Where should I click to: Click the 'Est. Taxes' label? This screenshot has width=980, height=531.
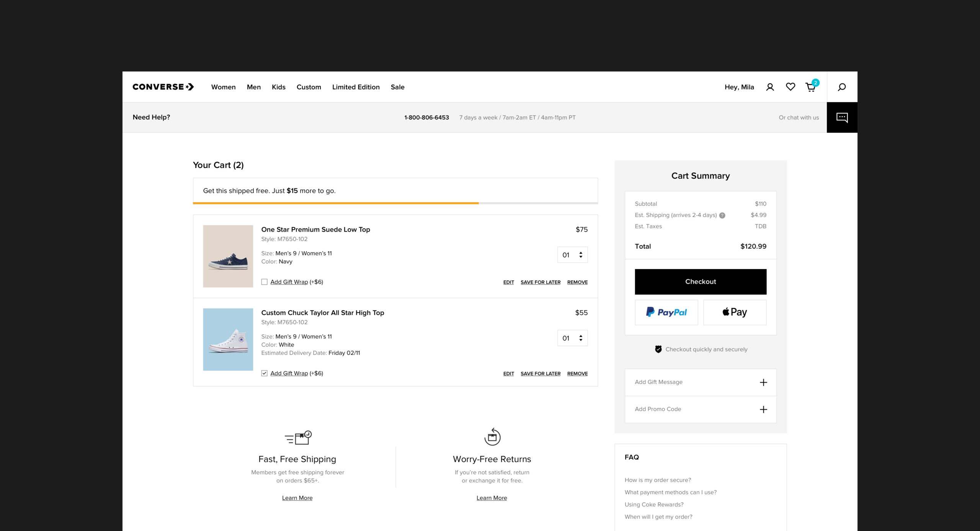coord(648,226)
